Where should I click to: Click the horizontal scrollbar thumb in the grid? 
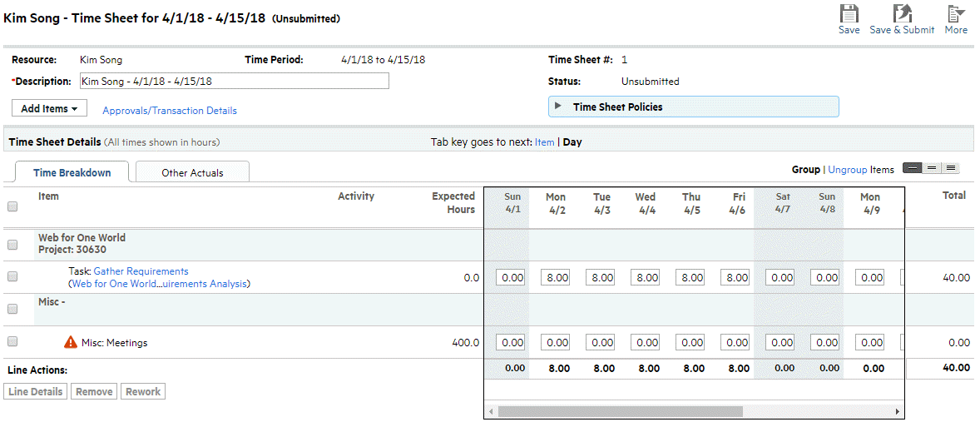coord(619,412)
